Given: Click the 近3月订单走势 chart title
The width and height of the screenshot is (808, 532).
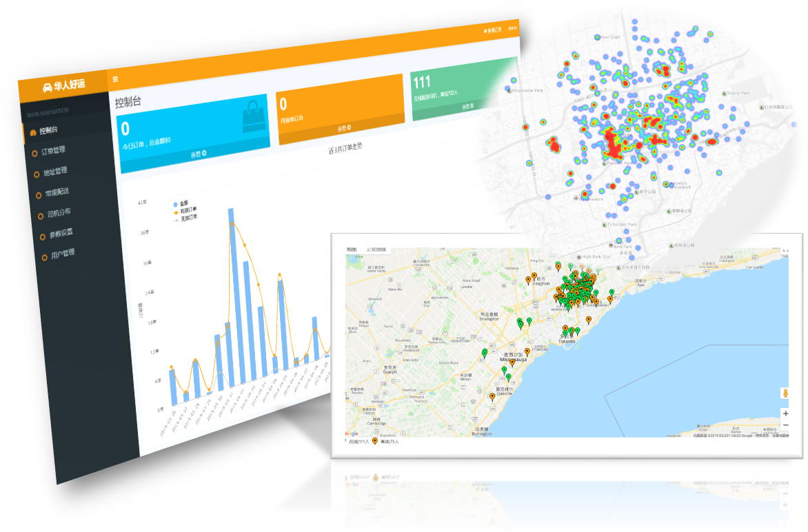Looking at the screenshot, I should coord(345,148).
